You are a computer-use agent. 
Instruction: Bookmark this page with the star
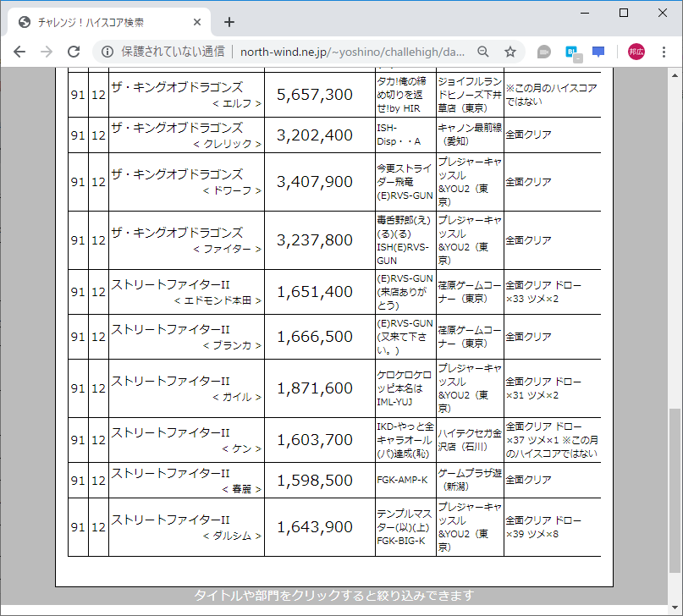click(510, 52)
